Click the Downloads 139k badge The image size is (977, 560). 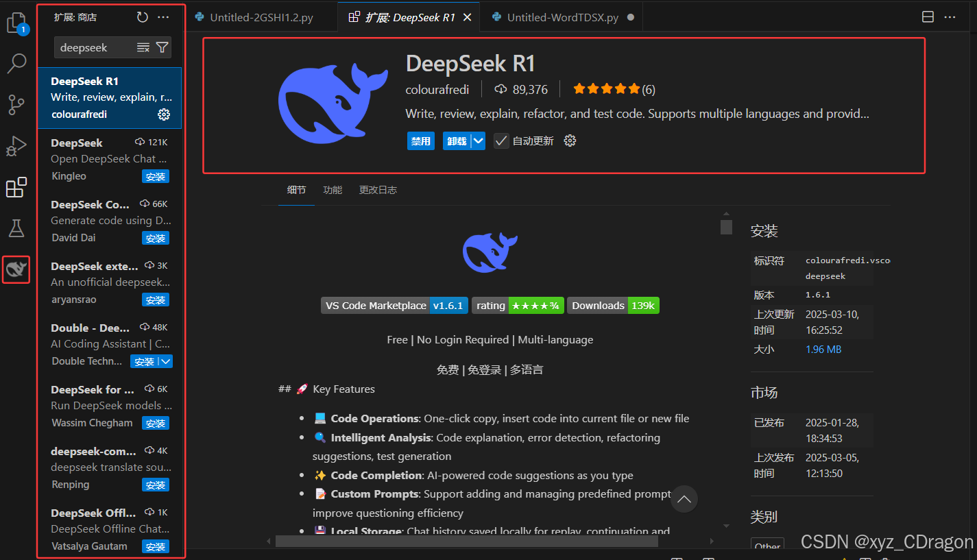click(613, 306)
